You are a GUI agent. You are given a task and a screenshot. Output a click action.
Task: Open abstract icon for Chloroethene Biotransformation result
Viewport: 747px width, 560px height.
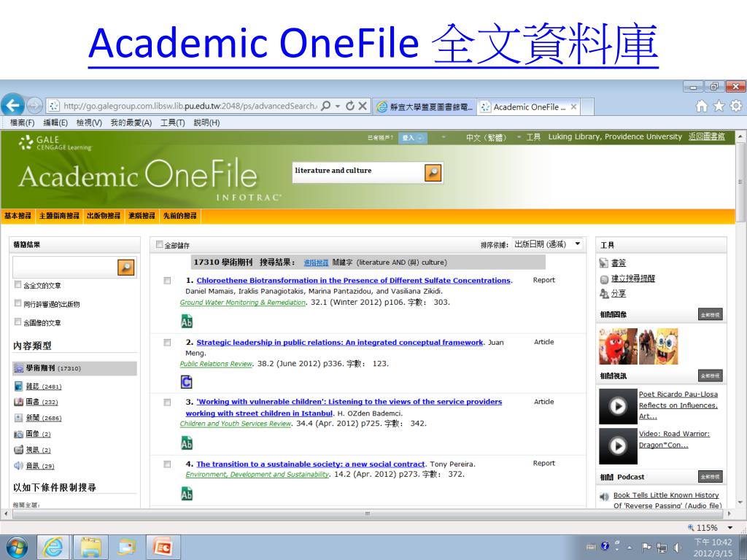coord(187,322)
